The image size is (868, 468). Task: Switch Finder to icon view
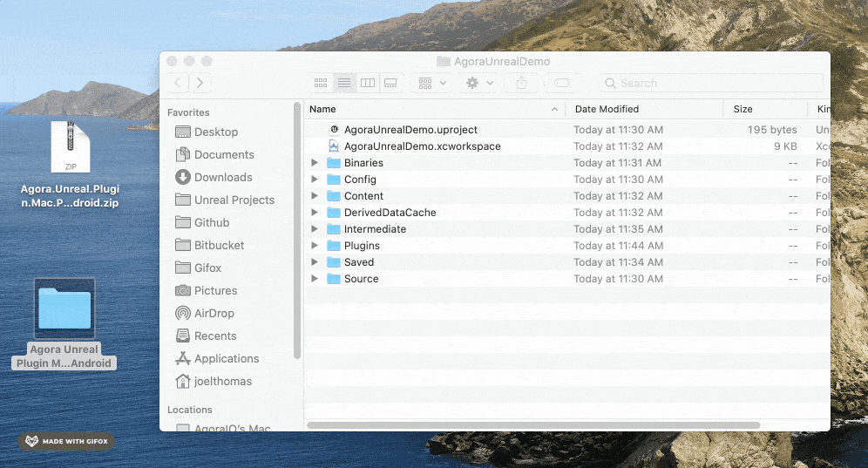point(321,83)
